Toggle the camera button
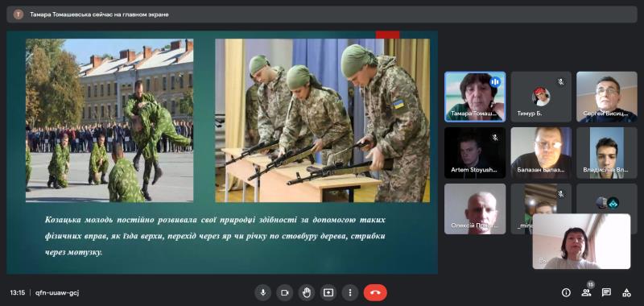644x306 pixels. [285, 292]
